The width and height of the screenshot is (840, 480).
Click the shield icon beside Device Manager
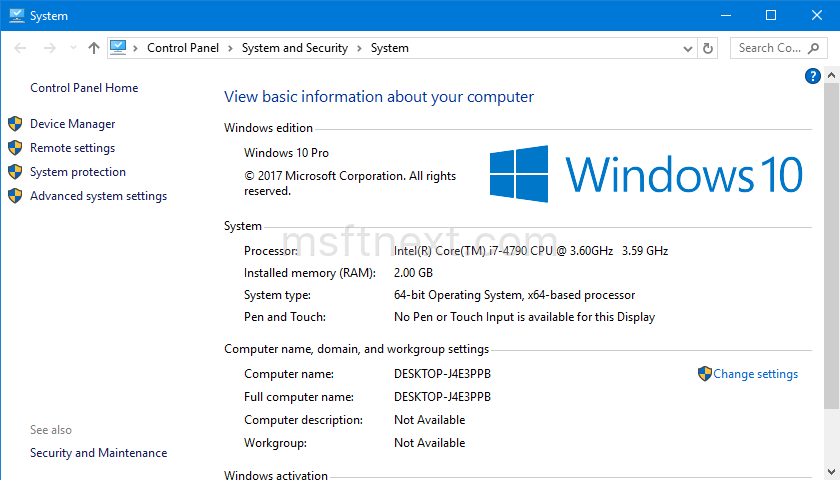pyautogui.click(x=15, y=124)
